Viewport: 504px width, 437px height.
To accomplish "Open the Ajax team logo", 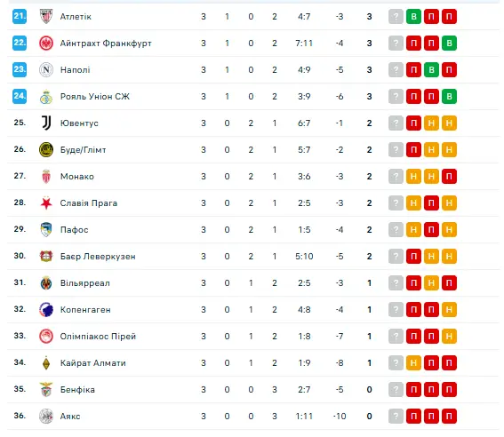I will tap(46, 417).
